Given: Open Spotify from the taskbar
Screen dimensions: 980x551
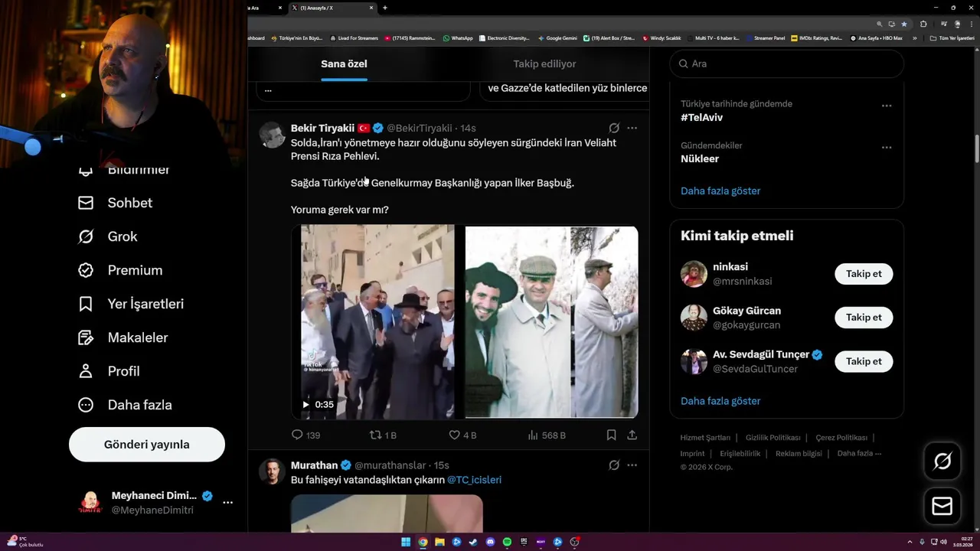Looking at the screenshot, I should [x=507, y=542].
